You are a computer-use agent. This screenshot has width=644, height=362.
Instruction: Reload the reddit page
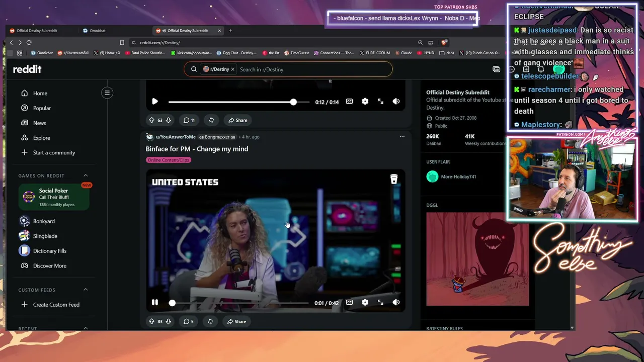pos(29,43)
